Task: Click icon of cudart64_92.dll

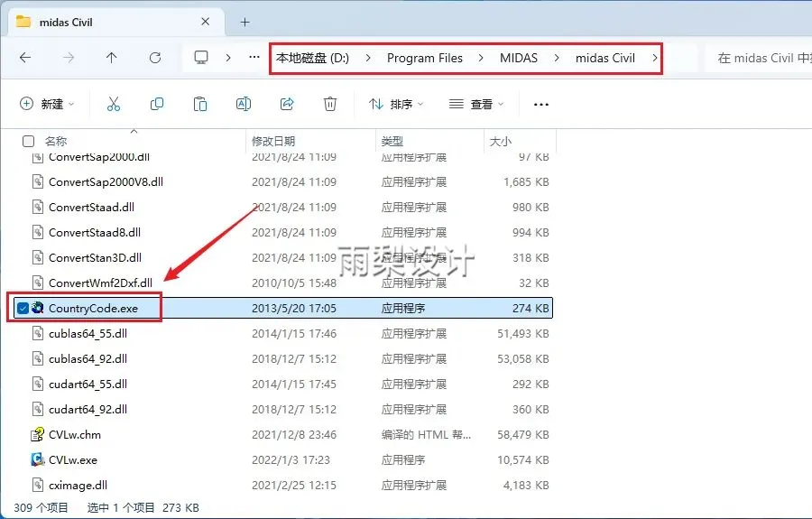Action: pyautogui.click(x=37, y=409)
